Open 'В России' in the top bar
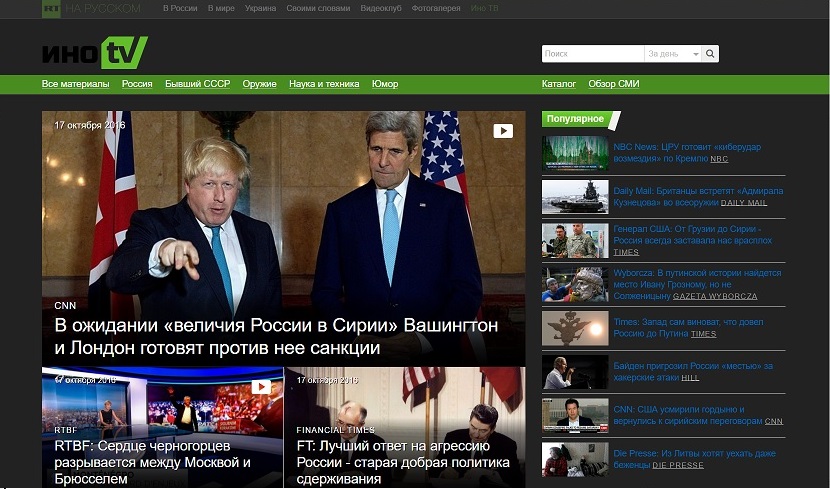Image resolution: width=830 pixels, height=489 pixels. tap(180, 8)
